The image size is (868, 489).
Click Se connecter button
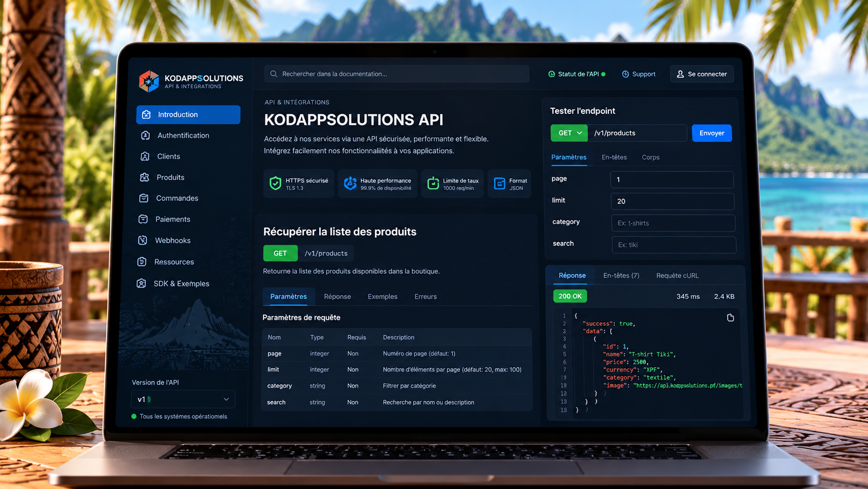click(702, 74)
